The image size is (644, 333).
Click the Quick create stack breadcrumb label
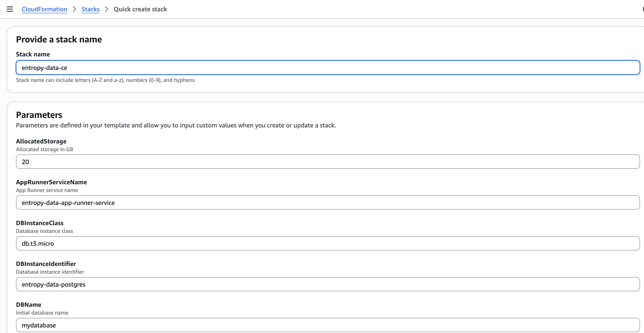(x=140, y=9)
